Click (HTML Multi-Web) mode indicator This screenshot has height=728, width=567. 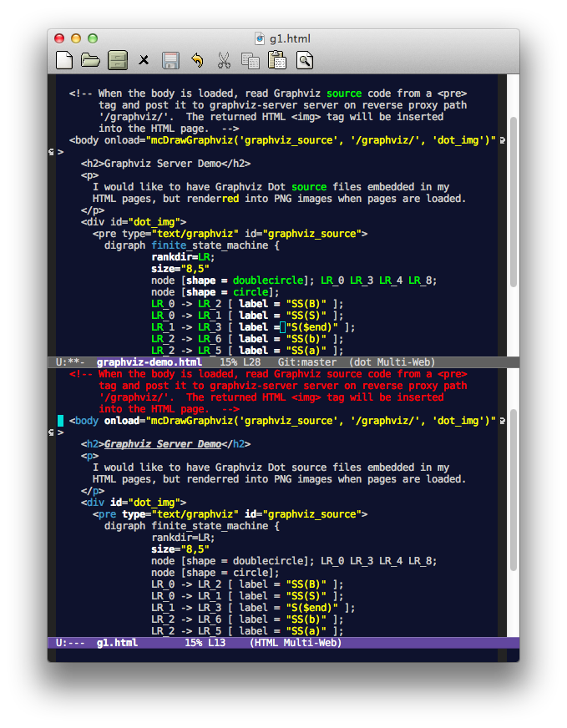tap(296, 643)
